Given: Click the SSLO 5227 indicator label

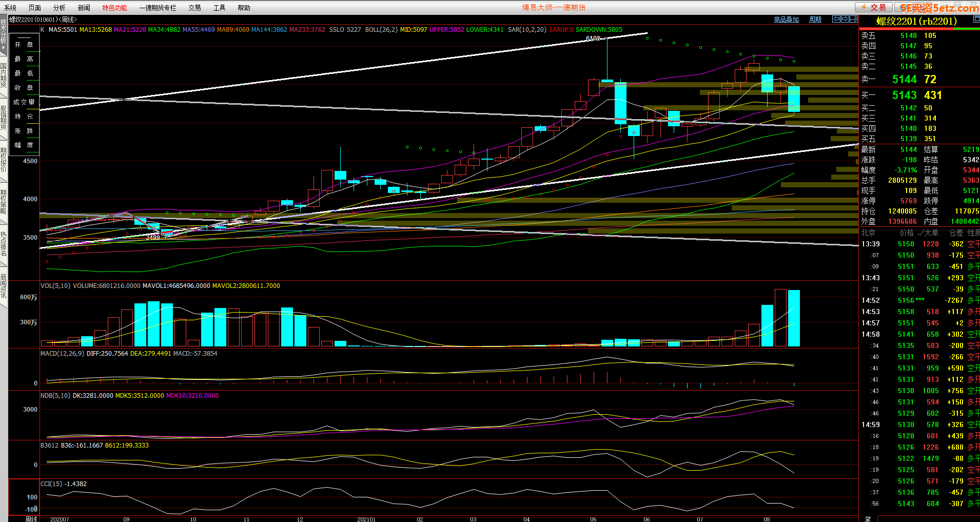Looking at the screenshot, I should (345, 30).
